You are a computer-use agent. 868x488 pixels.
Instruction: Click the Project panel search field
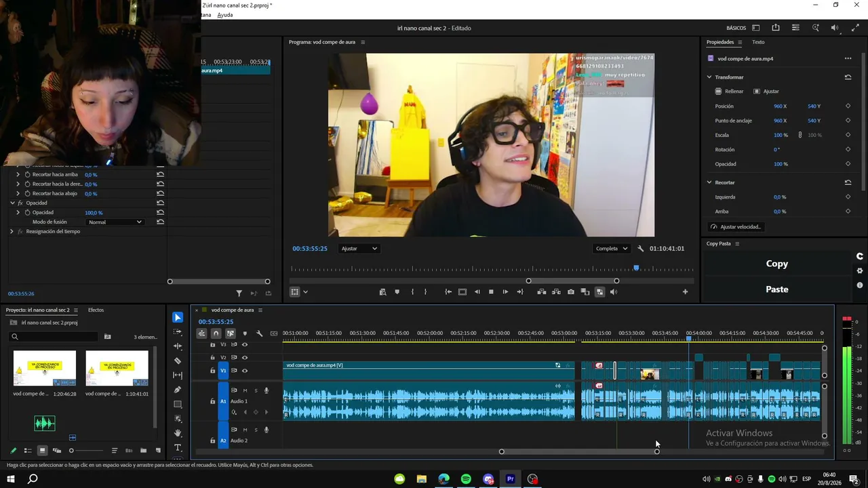pyautogui.click(x=54, y=337)
